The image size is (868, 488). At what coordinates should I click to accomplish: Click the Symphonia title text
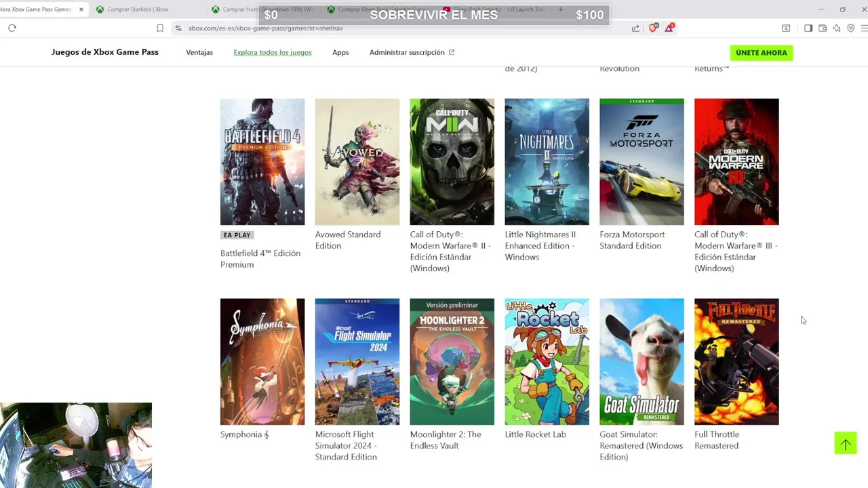pyautogui.click(x=245, y=434)
